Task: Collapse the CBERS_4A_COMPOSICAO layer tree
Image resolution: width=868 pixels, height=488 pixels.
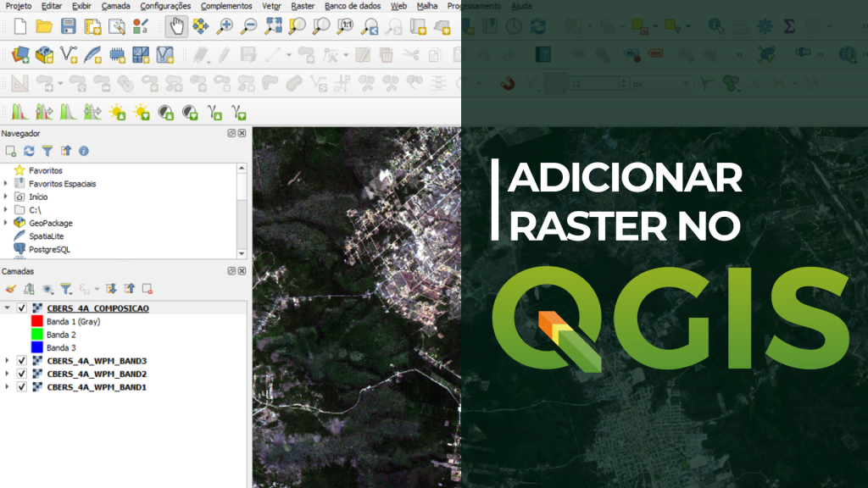Action: point(8,308)
